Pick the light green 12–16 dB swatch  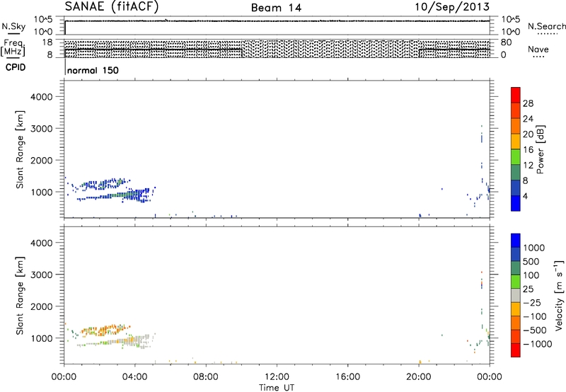tap(516, 156)
